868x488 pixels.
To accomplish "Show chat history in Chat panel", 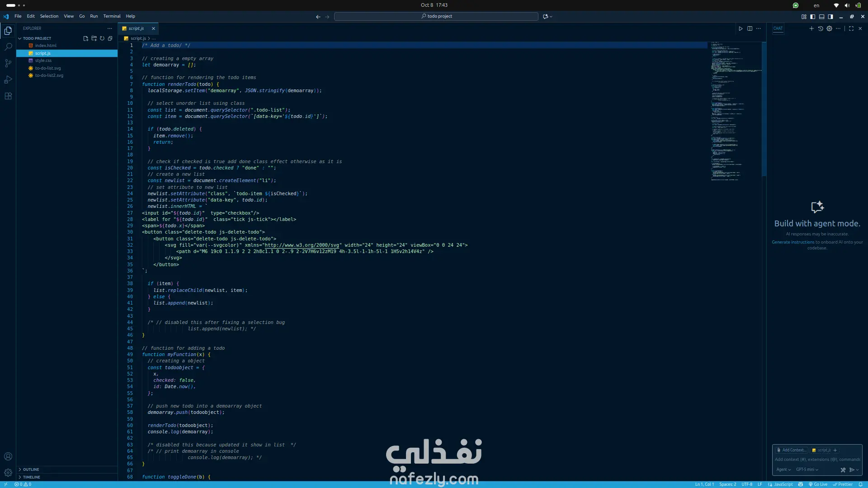I will 821,28.
